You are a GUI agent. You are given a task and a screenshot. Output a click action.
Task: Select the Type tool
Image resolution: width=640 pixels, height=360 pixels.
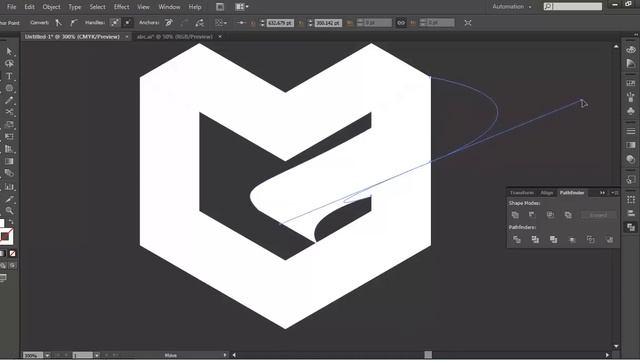click(9, 76)
